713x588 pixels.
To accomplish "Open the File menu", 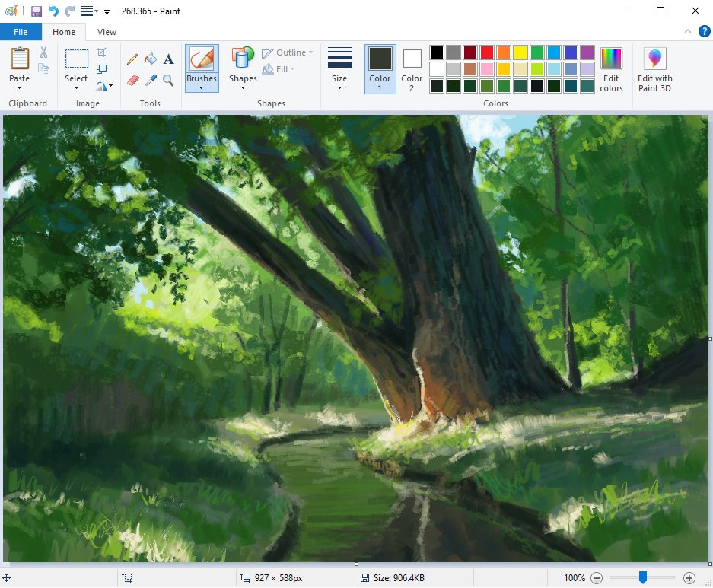I will tap(21, 32).
